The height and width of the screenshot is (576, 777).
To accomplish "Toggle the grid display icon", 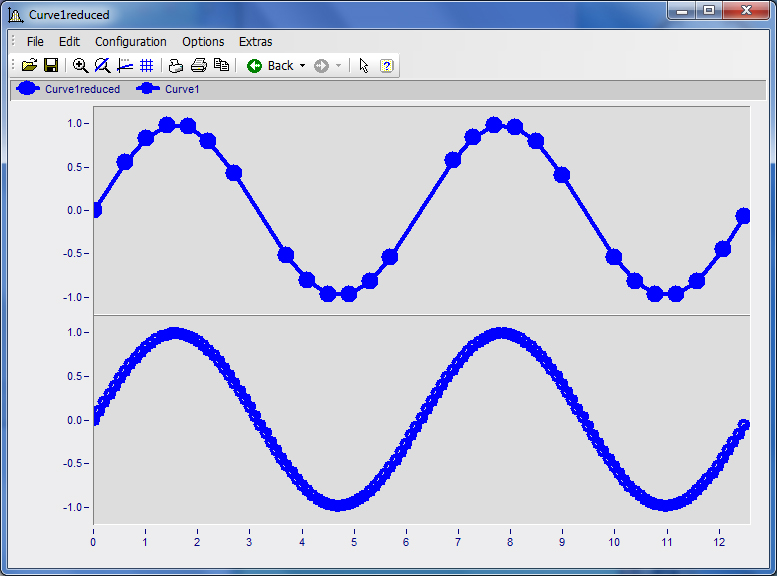I will tap(147, 65).
